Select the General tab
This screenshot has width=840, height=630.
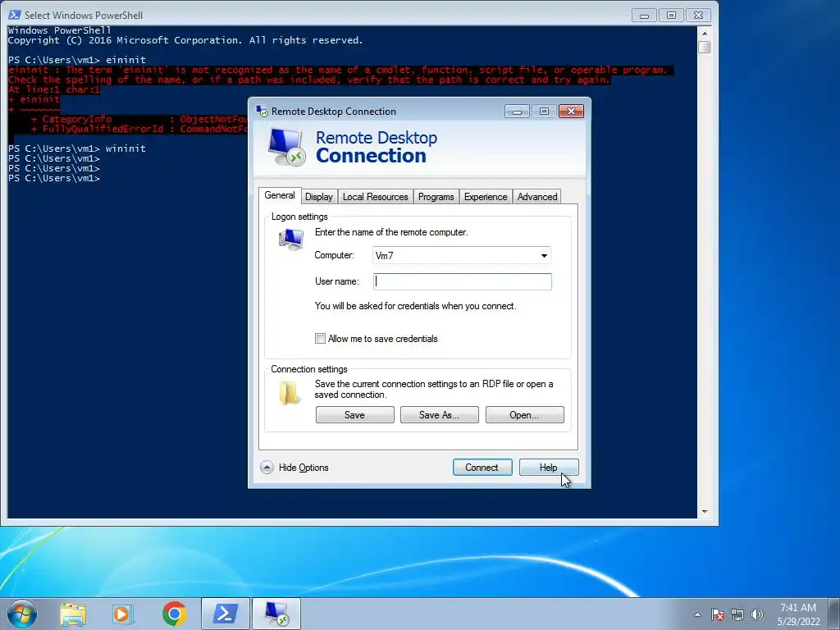[280, 195]
